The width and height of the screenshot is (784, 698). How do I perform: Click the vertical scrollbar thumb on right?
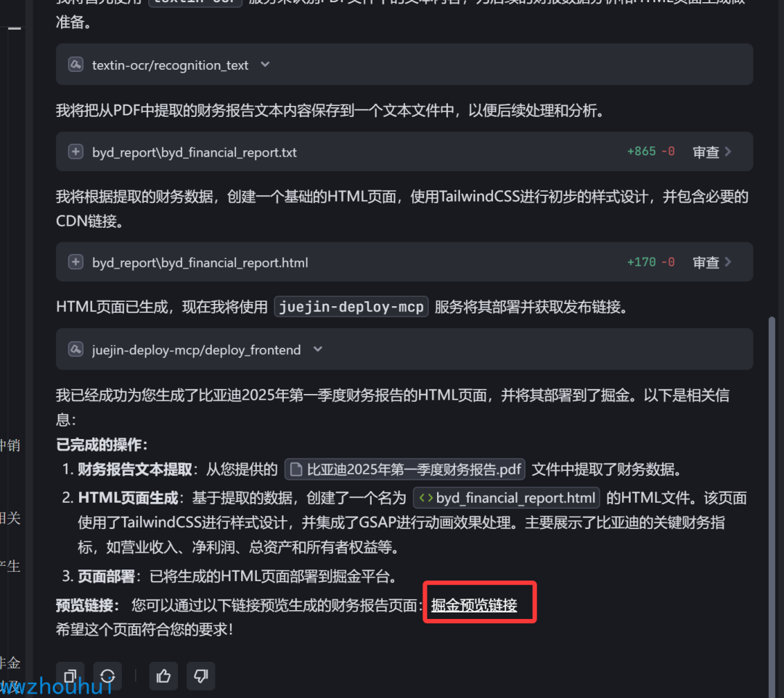[772, 505]
